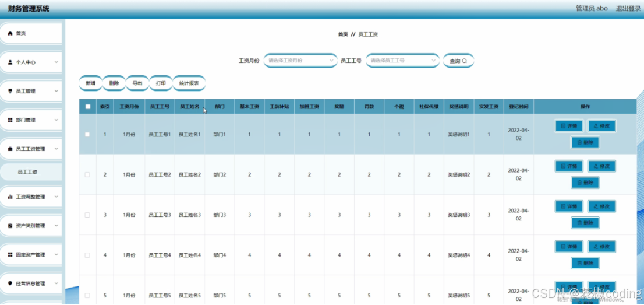Click the cell 员工姓名1

(190, 135)
